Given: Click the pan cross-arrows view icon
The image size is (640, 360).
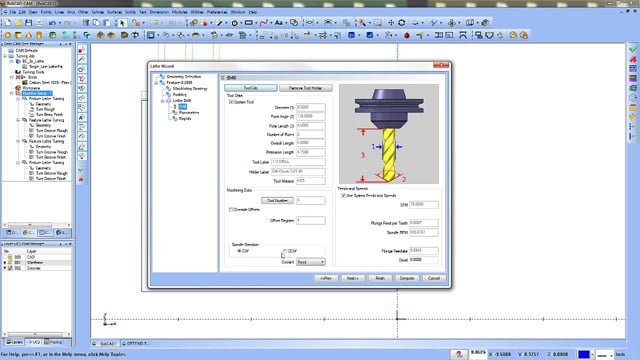Looking at the screenshot, I should pyautogui.click(x=391, y=23).
